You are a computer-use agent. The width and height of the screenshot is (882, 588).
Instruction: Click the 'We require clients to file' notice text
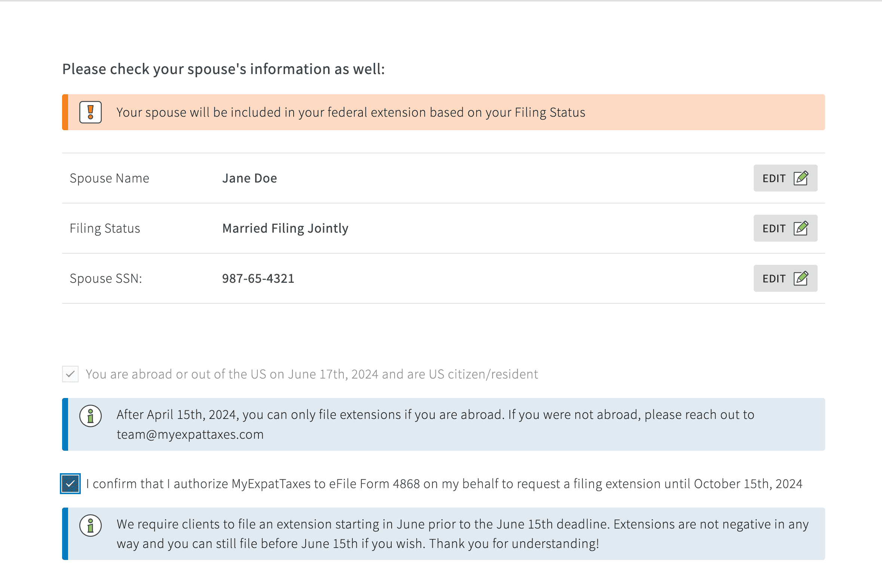462,534
